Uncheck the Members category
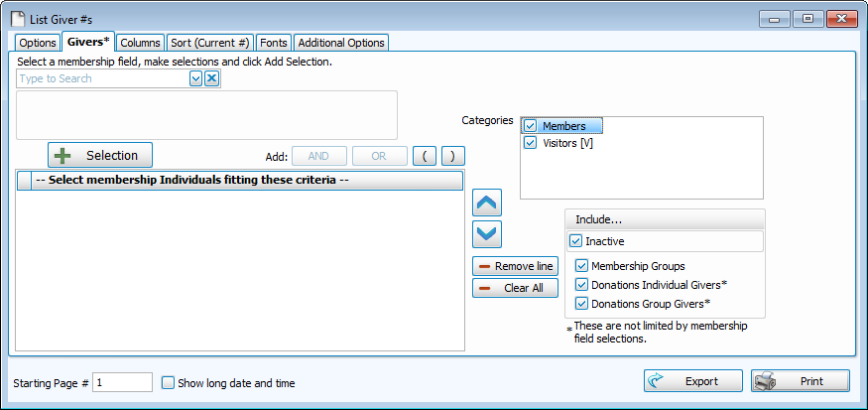 (531, 126)
